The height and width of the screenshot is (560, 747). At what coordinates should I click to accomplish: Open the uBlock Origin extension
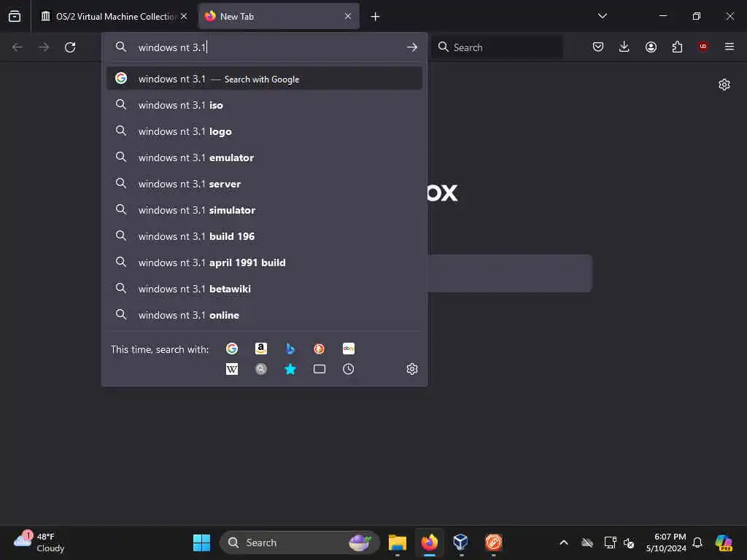[703, 46]
